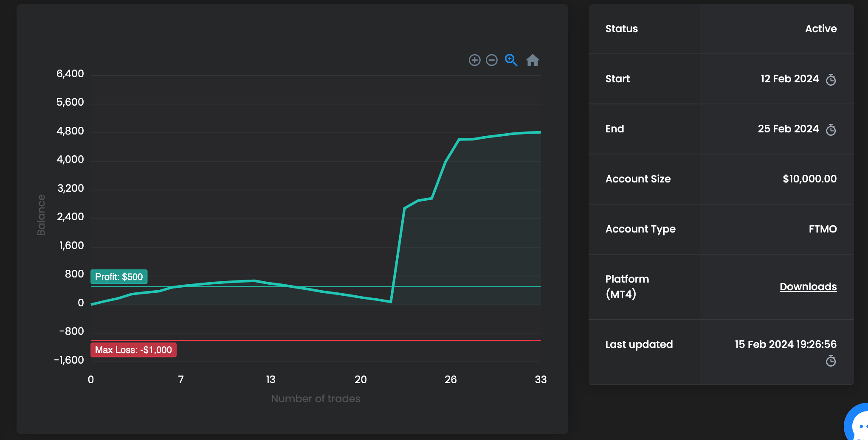The width and height of the screenshot is (868, 440).
Task: Click the balance line peak at trade 33
Action: 540,132
